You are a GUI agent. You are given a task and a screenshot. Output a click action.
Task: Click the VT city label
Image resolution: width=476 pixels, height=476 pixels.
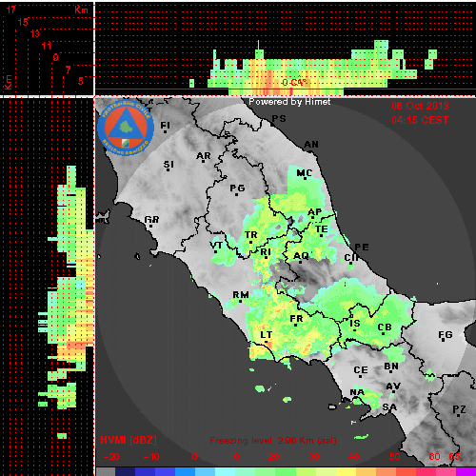[216, 245]
